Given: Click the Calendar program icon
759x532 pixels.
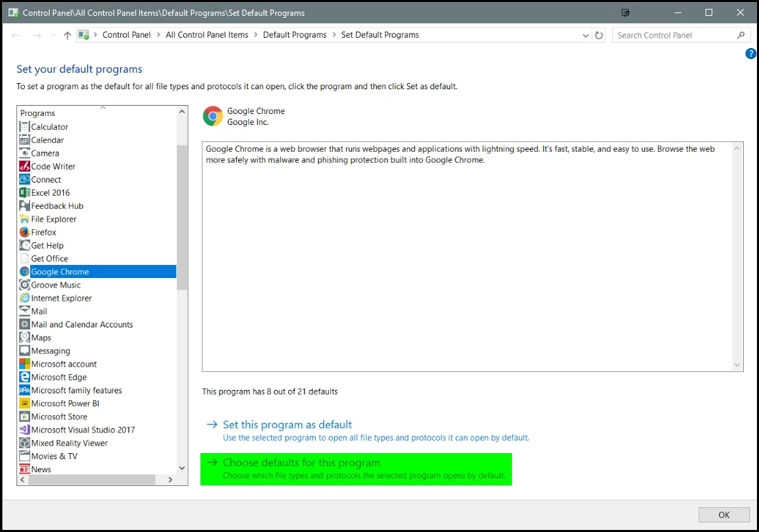Looking at the screenshot, I should tap(25, 140).
